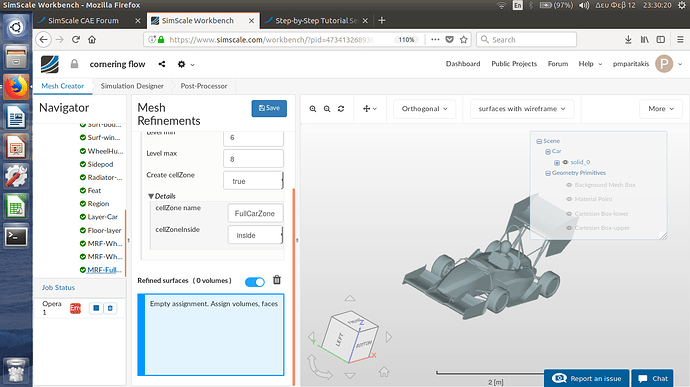Open Create cellZone true dropdown

pyautogui.click(x=253, y=181)
